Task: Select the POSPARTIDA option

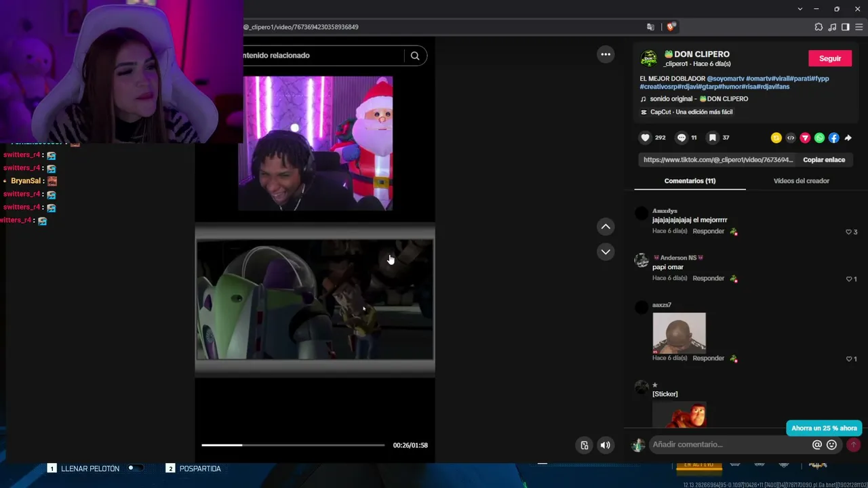Action: tap(200, 468)
